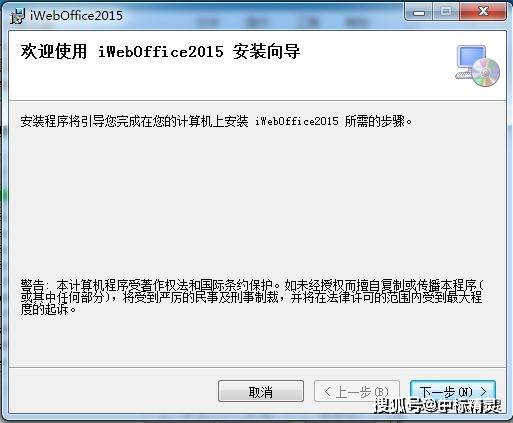
Task: Click the 警告 copyright warning paragraph
Action: click(252, 297)
